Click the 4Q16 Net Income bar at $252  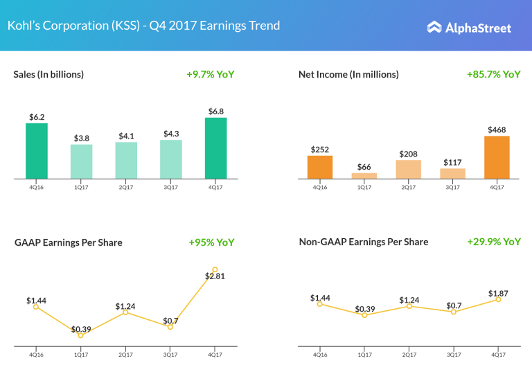click(x=320, y=167)
